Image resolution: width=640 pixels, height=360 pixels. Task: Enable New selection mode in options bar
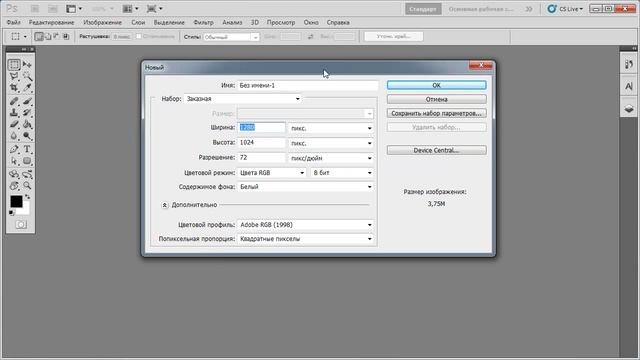[39, 37]
